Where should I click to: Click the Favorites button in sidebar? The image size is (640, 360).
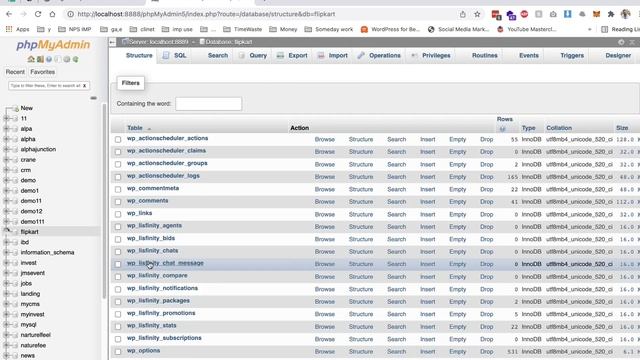click(x=42, y=72)
